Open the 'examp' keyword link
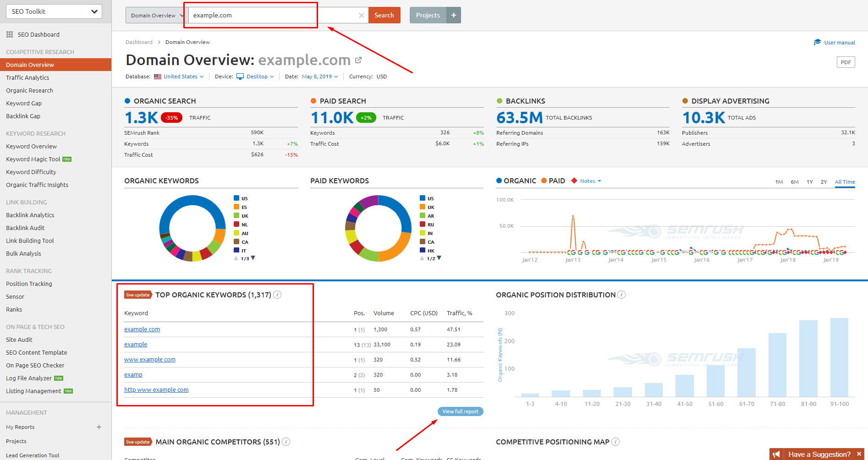 point(133,374)
